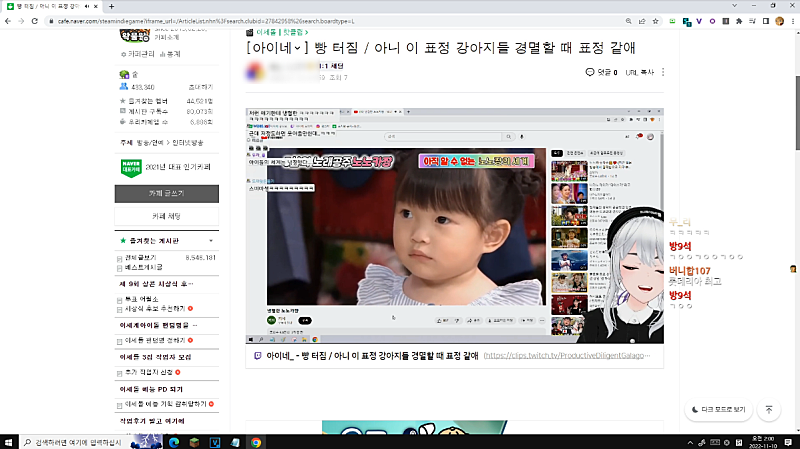Screen dimensions: 800x449
Task: Open the tab search chevron
Action: [734, 6]
